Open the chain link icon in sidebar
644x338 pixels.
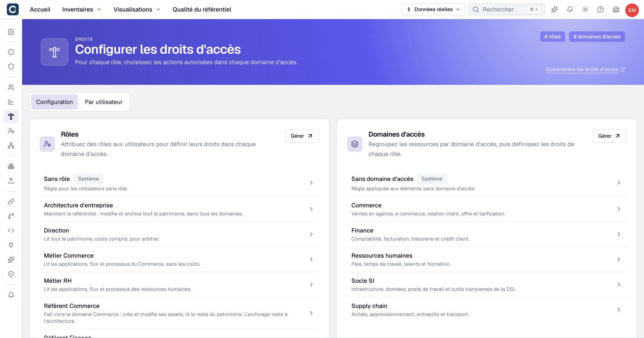pos(11,202)
